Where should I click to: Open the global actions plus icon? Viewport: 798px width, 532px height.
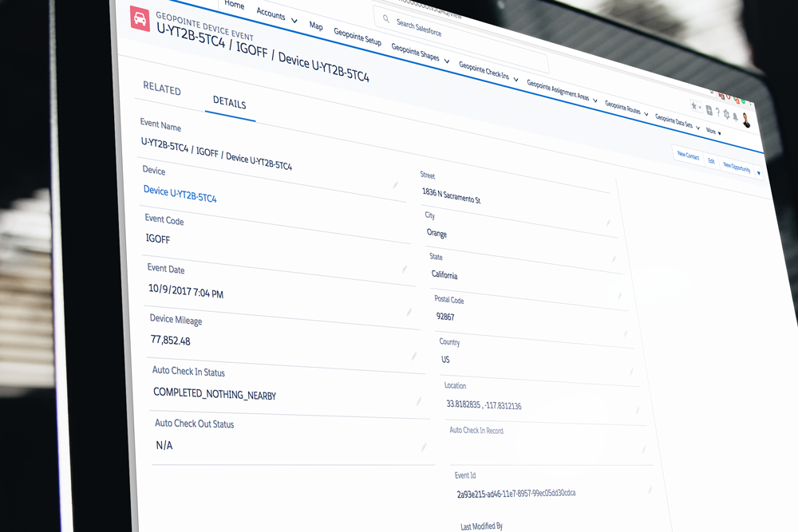coord(709,110)
